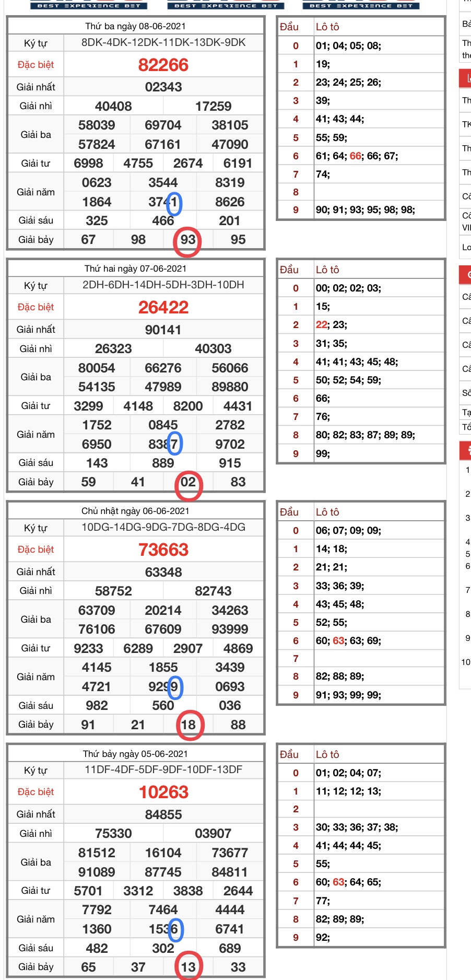Select fourth prize number 2674
This screenshot has height=980, width=471.
tap(188, 163)
